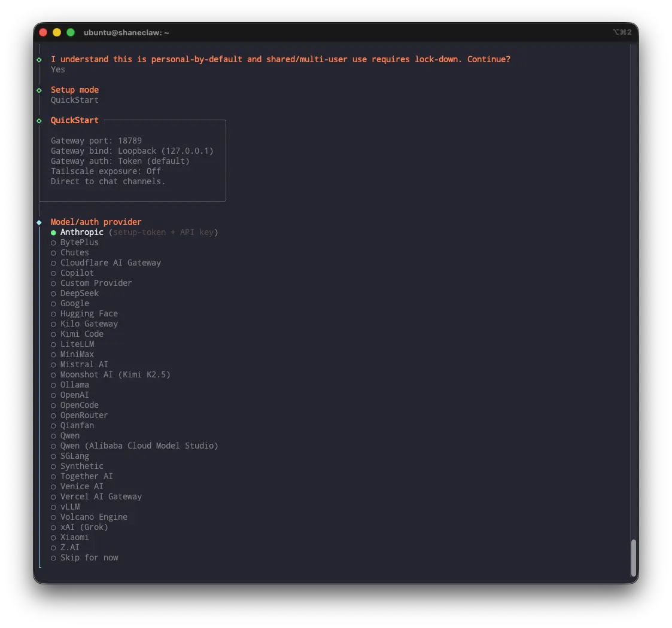The width and height of the screenshot is (672, 628).
Task: Select Xiaomi from the list
Action: click(x=70, y=538)
